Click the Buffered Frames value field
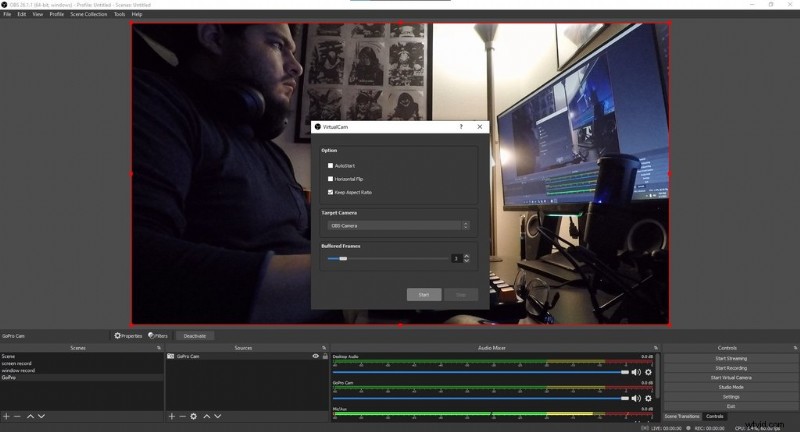The image size is (800, 432). coord(457,259)
